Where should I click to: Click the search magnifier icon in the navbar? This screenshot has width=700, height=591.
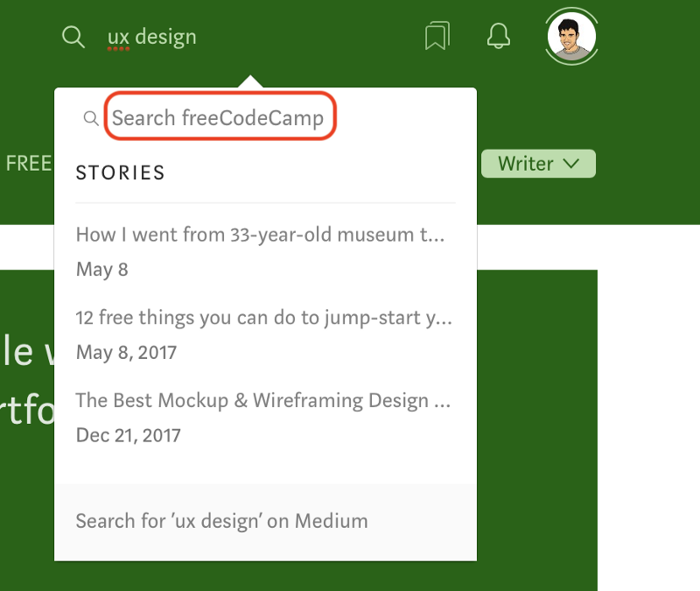[73, 37]
